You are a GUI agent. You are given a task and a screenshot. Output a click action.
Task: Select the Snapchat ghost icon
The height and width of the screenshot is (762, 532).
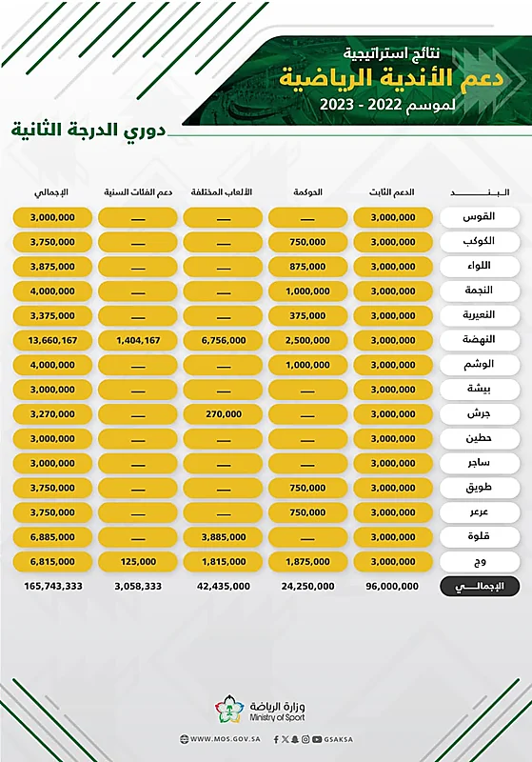(295, 740)
